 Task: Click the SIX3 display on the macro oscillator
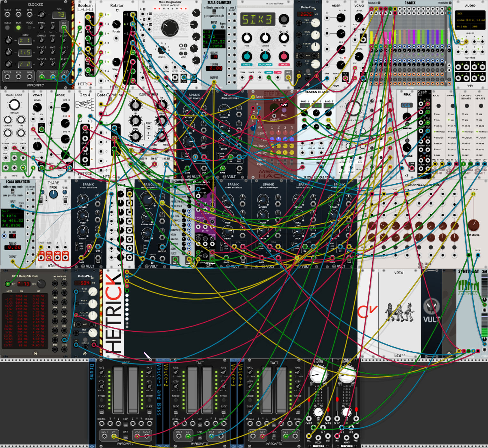coord(258,19)
